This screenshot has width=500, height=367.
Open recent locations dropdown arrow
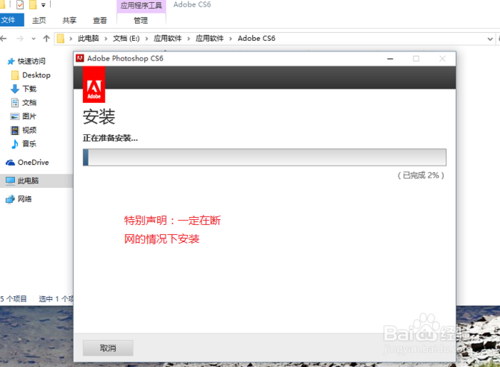[x=33, y=39]
